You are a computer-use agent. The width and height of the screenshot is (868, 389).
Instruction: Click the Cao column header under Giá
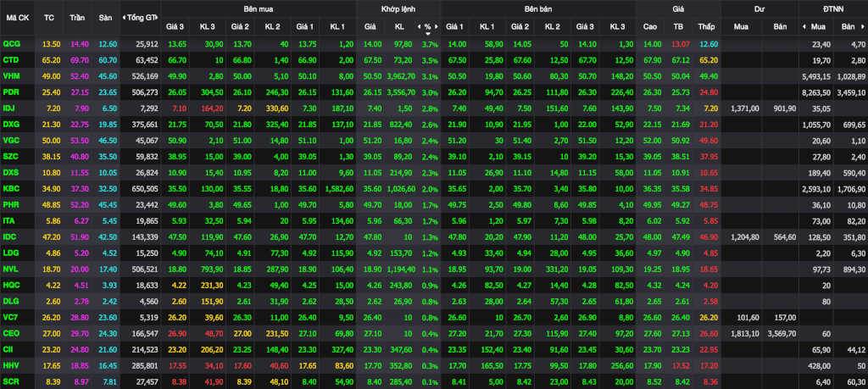[650, 26]
